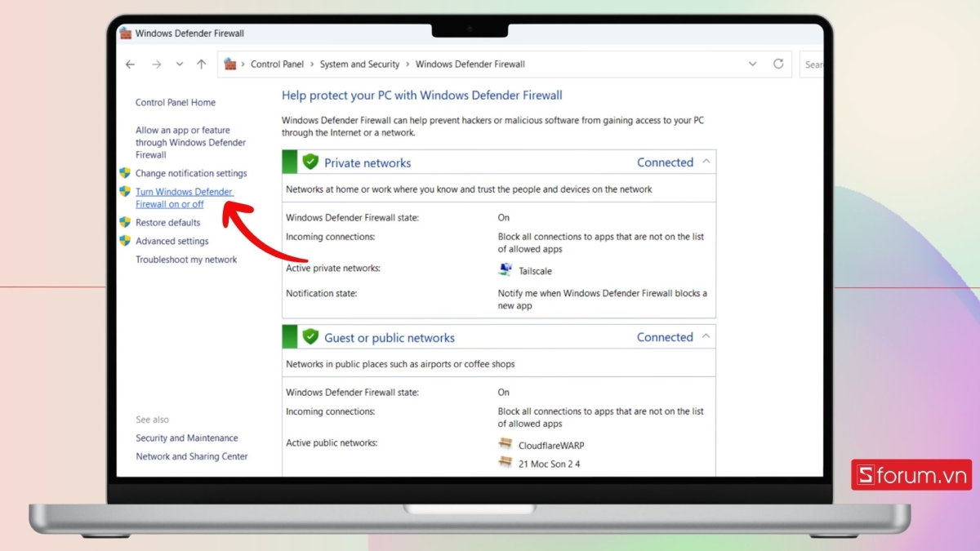Go up one level with Up arrow

(x=202, y=64)
